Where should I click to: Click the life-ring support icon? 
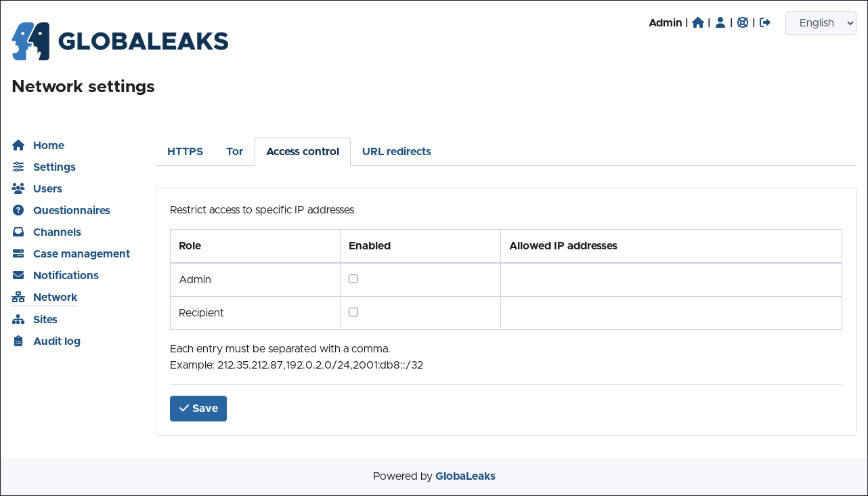click(x=743, y=22)
